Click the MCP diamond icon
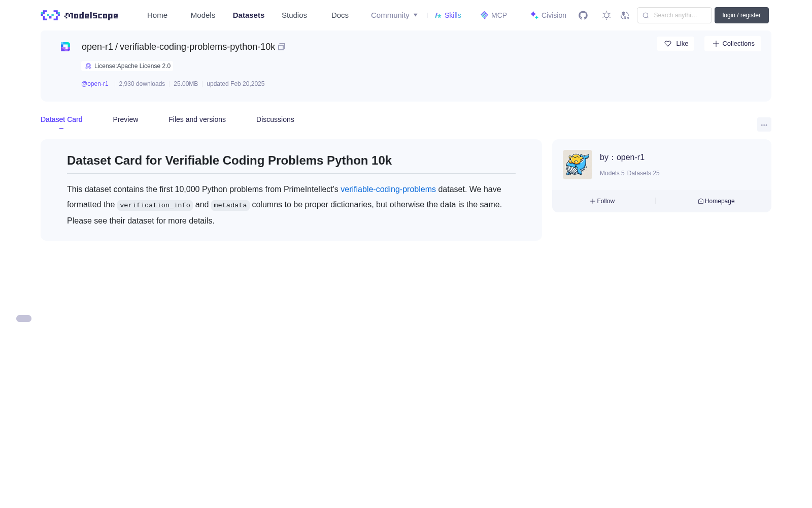Image resolution: width=812 pixels, height=508 pixels. point(484,15)
